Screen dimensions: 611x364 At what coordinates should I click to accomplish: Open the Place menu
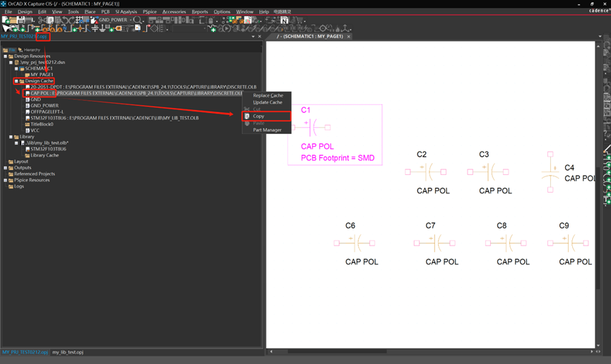(90, 12)
